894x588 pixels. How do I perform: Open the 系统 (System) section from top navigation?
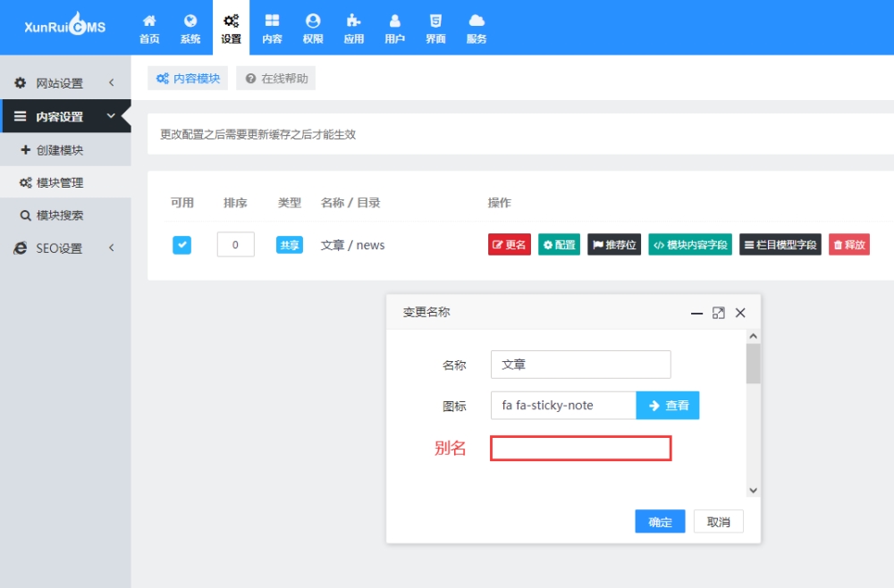click(x=190, y=27)
